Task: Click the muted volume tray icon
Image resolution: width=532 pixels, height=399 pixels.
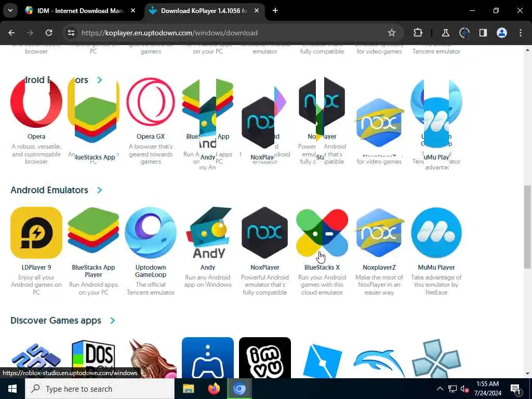Action: [465, 389]
